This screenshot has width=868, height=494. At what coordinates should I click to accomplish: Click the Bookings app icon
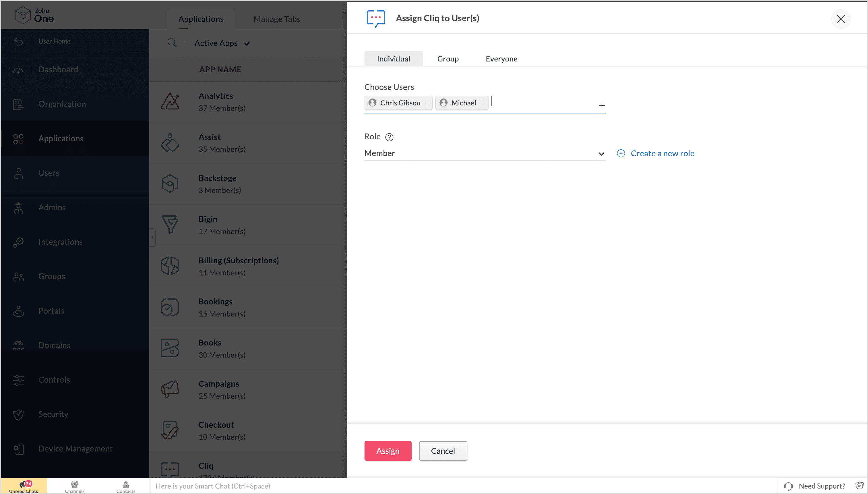tap(170, 307)
